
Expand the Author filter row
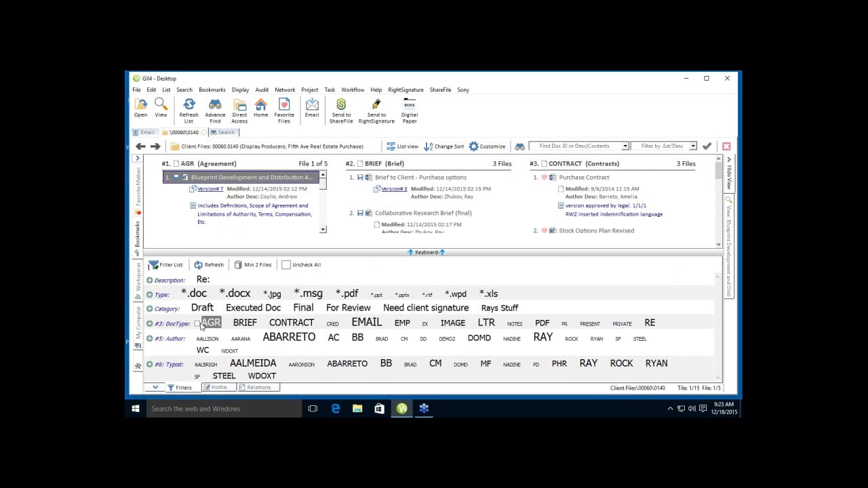click(x=150, y=338)
